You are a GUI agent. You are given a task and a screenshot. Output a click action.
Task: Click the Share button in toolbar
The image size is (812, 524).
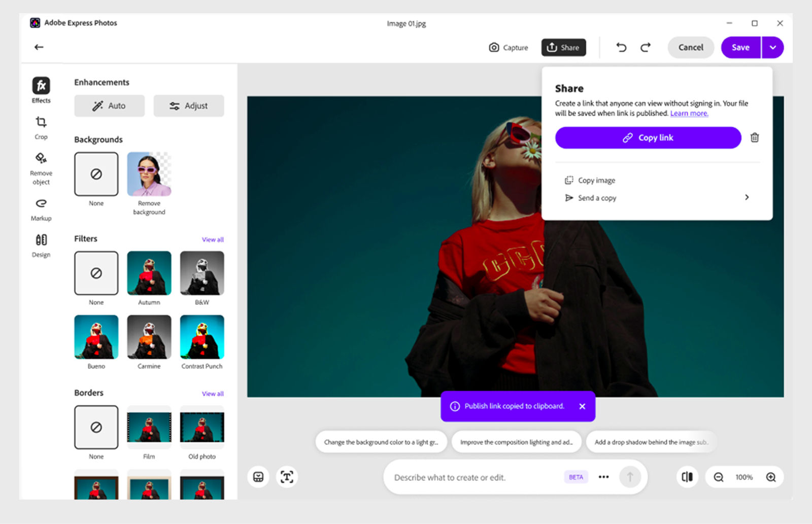[563, 47]
